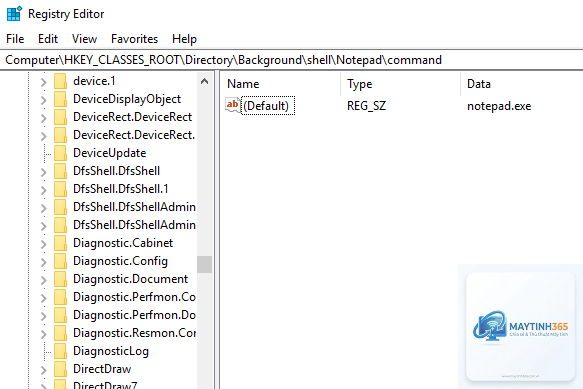This screenshot has width=583, height=389.
Task: Click the string value icon beside (Default)
Action: 233,106
